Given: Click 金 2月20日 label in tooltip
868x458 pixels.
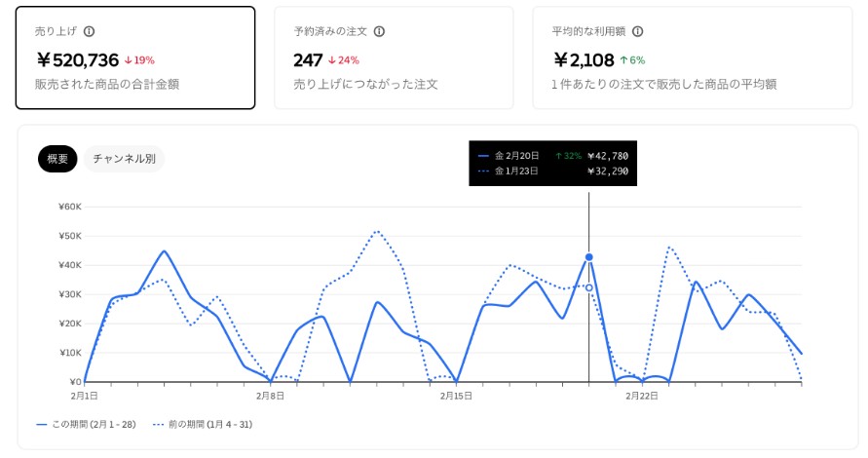Looking at the screenshot, I should tap(516, 156).
